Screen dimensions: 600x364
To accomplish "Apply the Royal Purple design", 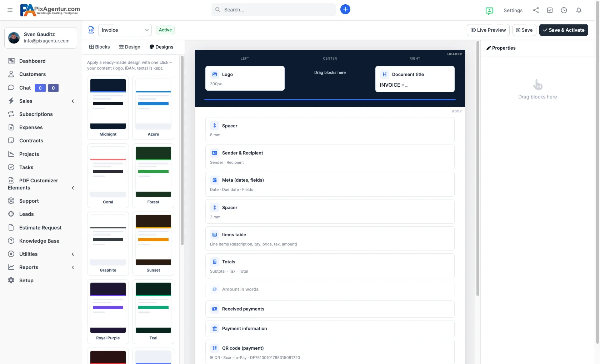I will pos(108,312).
